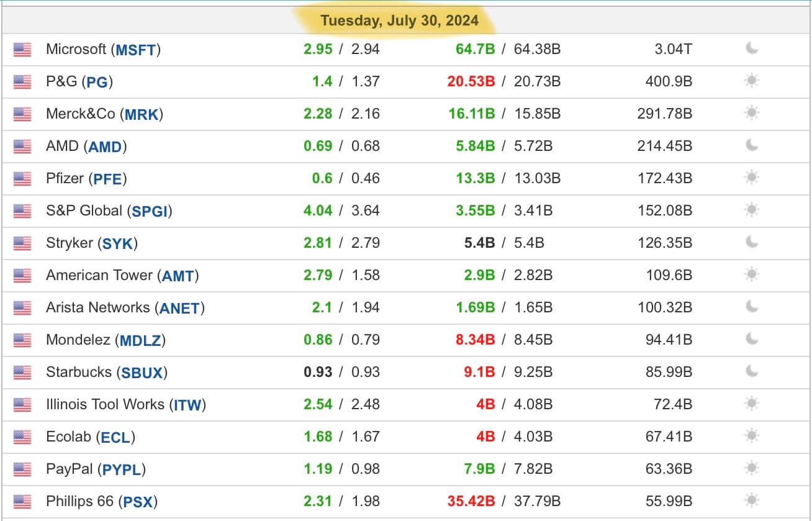Click the pre-market sun icon in P&G row
The height and width of the screenshot is (521, 812).
click(x=752, y=81)
